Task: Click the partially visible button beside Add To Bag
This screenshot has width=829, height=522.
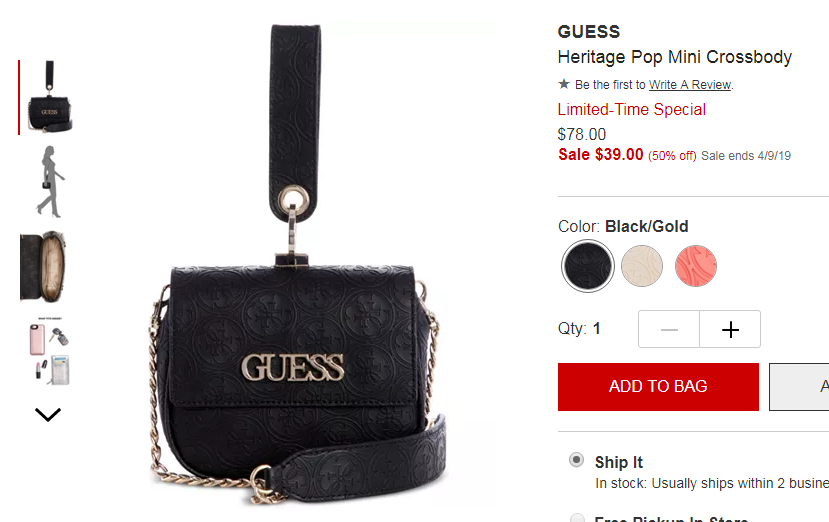Action: tap(799, 387)
